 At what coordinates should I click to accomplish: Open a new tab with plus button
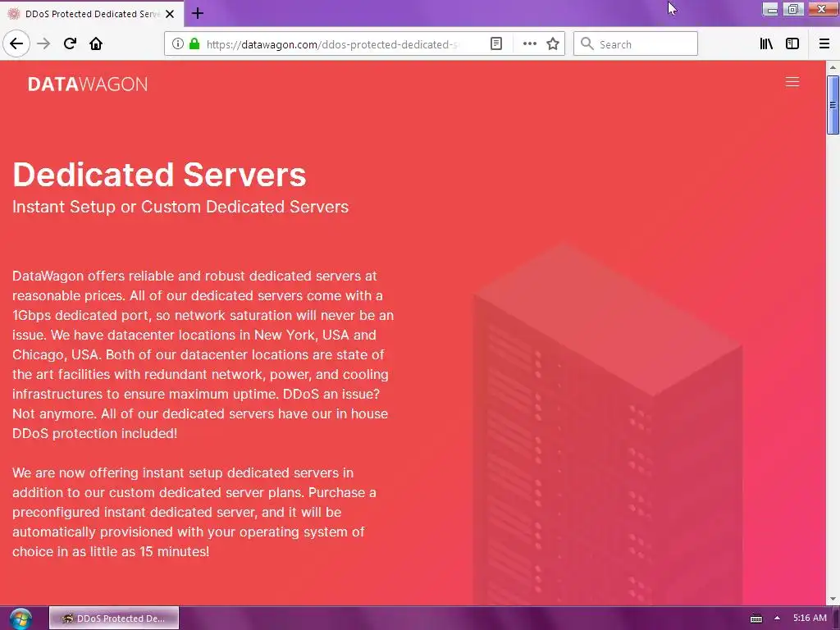coord(197,13)
